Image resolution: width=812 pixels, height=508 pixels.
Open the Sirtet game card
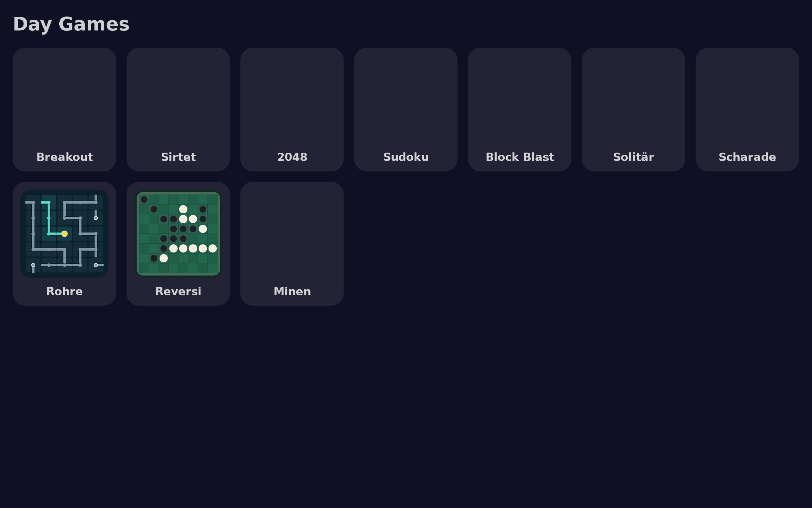pyautogui.click(x=178, y=110)
